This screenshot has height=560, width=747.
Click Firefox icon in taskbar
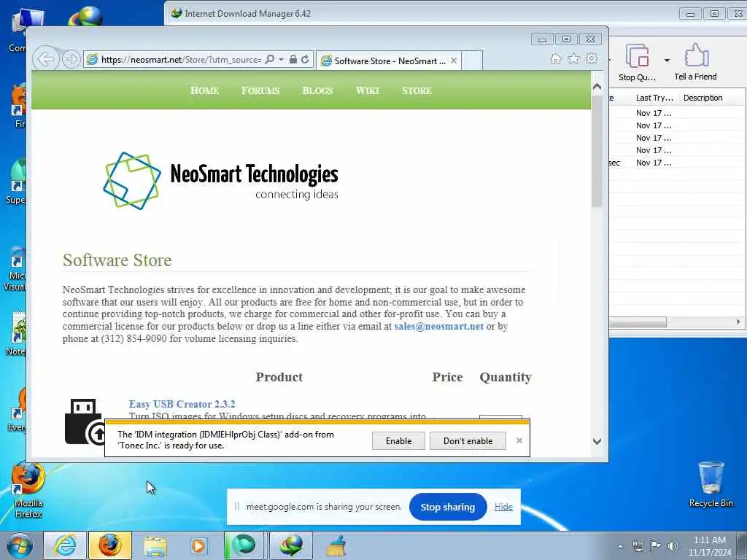point(109,545)
